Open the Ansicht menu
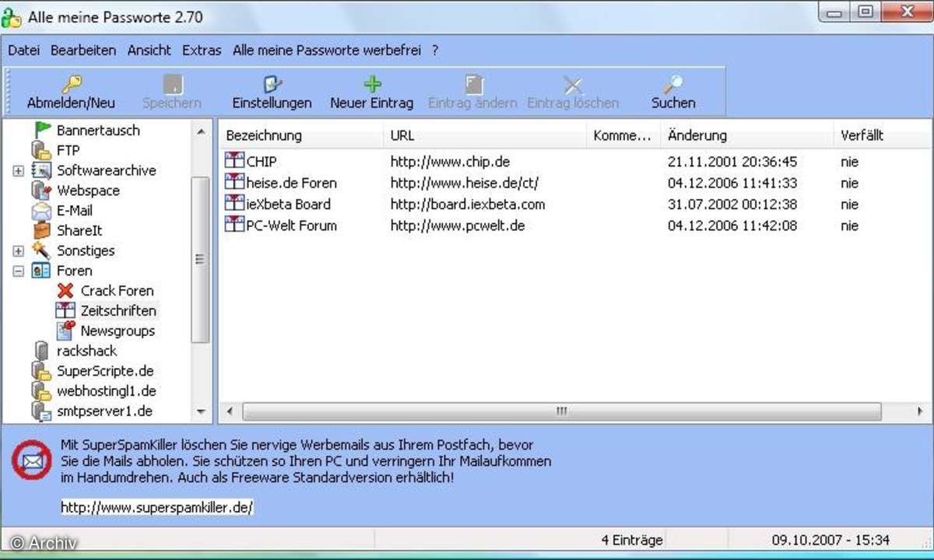The width and height of the screenshot is (934, 560). point(149,51)
